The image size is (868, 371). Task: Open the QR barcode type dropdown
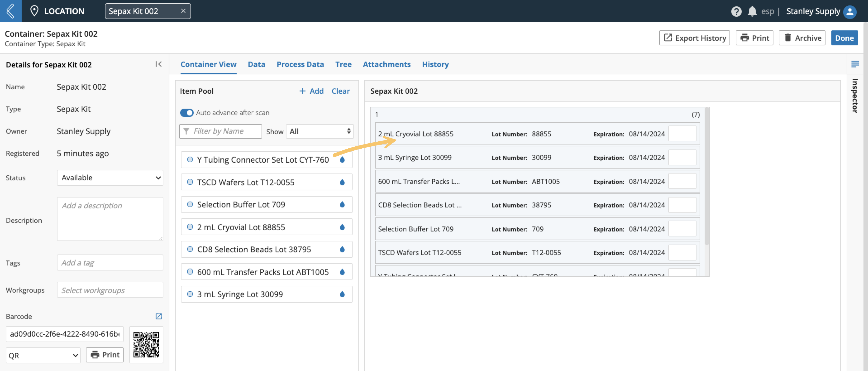(x=43, y=355)
